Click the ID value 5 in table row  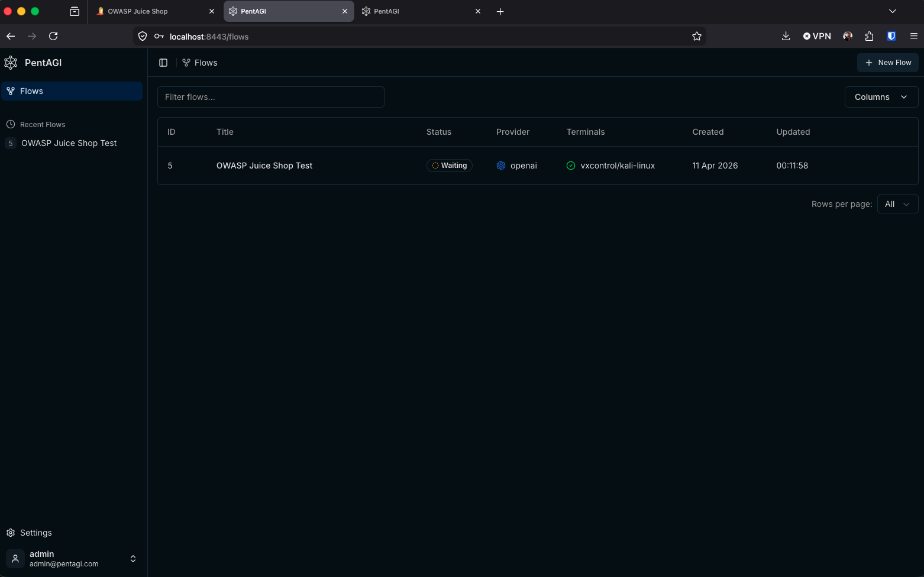tap(170, 166)
